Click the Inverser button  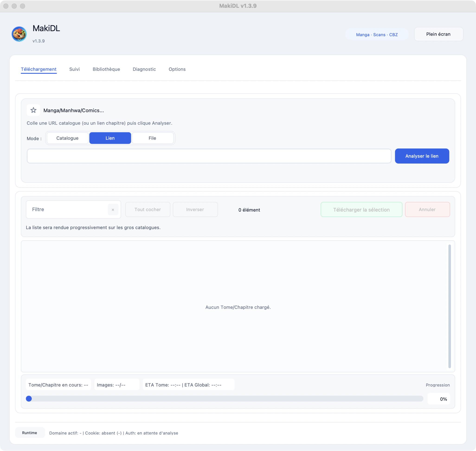coord(195,209)
